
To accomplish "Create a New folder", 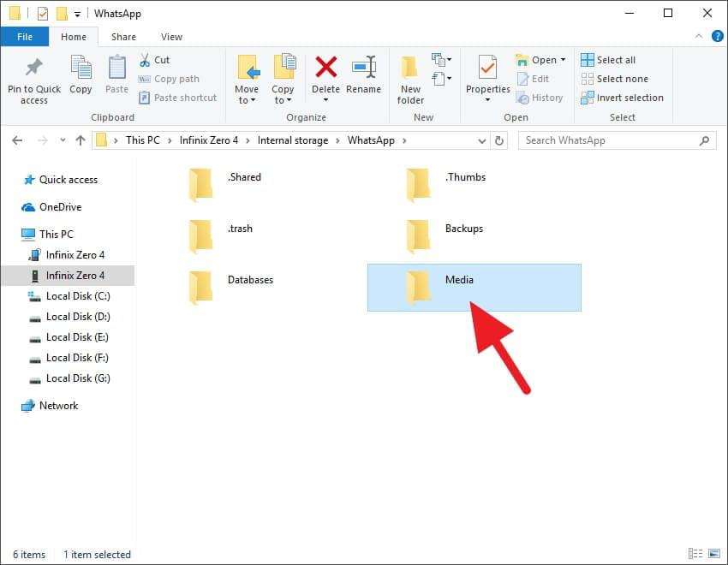I will 410,80.
